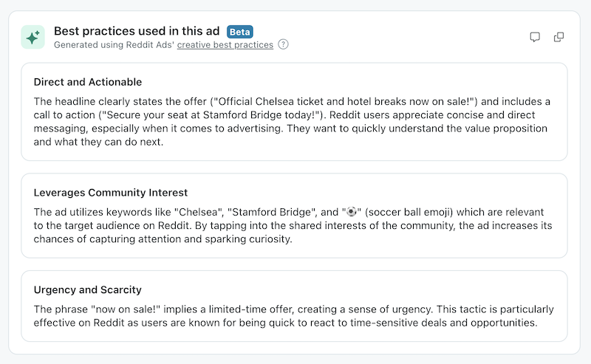The width and height of the screenshot is (591, 364).
Task: Click the paragraph starting "The ad utilizes keywords"
Action: (293, 225)
